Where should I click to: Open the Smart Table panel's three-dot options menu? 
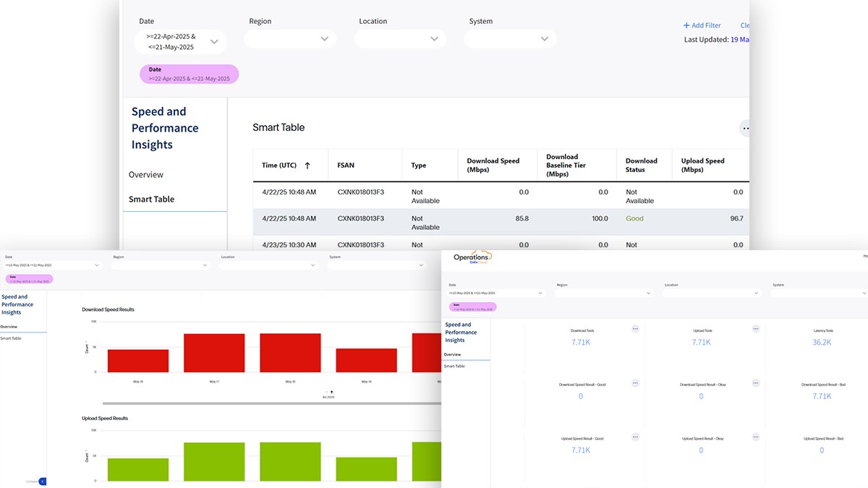(744, 128)
